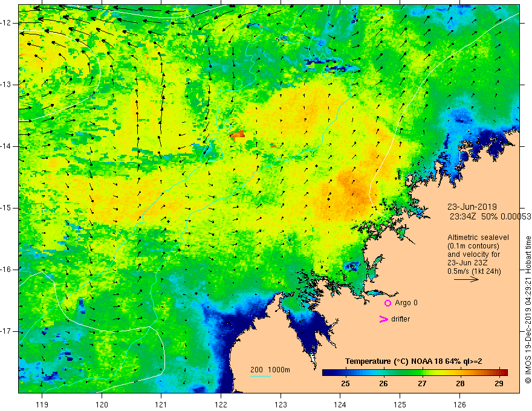The width and height of the screenshot is (532, 411).
Task: Click the latitude label -12
Action: [x=6, y=23]
